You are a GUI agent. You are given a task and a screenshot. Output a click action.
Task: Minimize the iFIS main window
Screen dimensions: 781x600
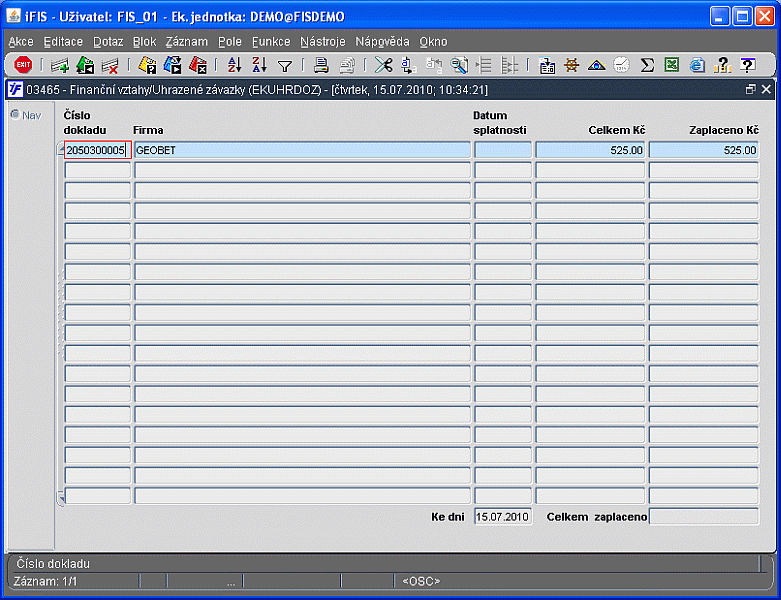720,16
